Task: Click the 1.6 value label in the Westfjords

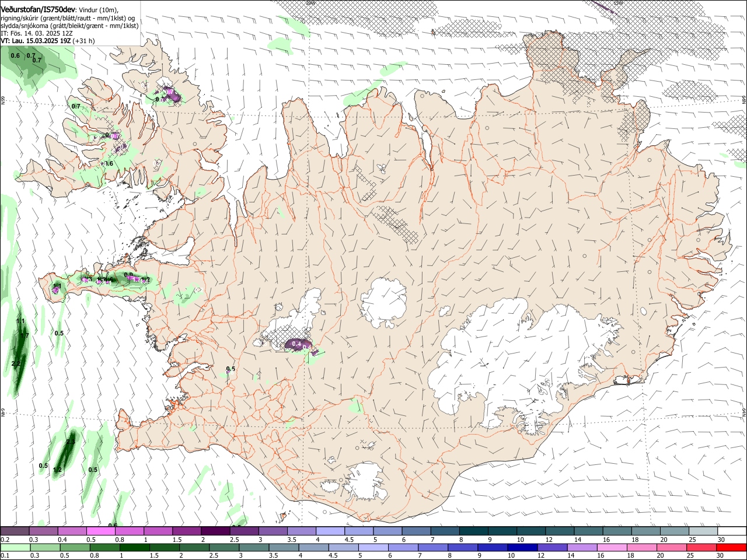Action: (108, 164)
